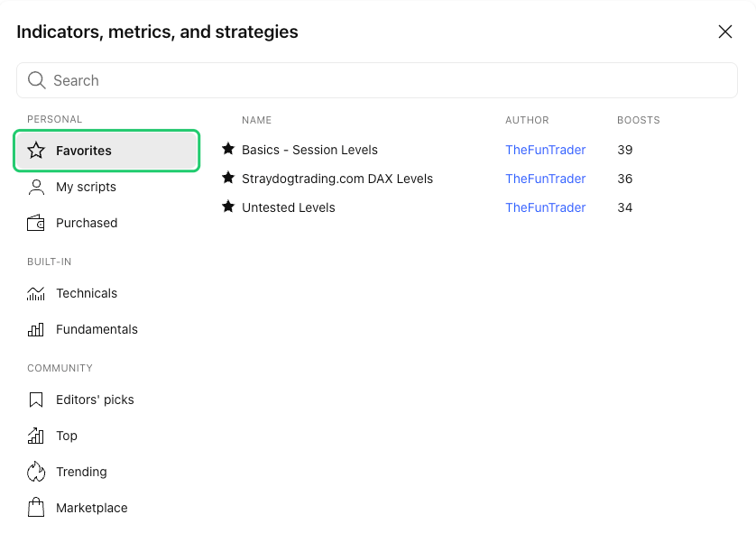Image resolution: width=756 pixels, height=533 pixels.
Task: Add Straydogtrading.com DAX Levels indicator
Action: (x=337, y=179)
